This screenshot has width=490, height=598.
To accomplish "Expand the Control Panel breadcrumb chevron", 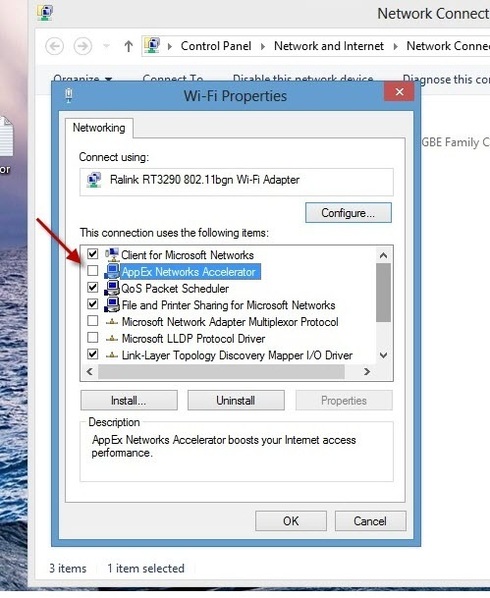I will click(x=263, y=47).
